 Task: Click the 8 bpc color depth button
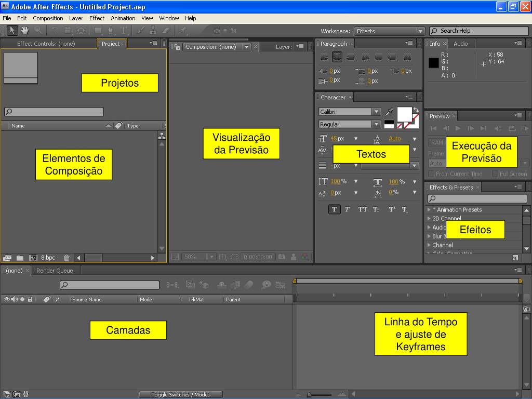tap(48, 258)
